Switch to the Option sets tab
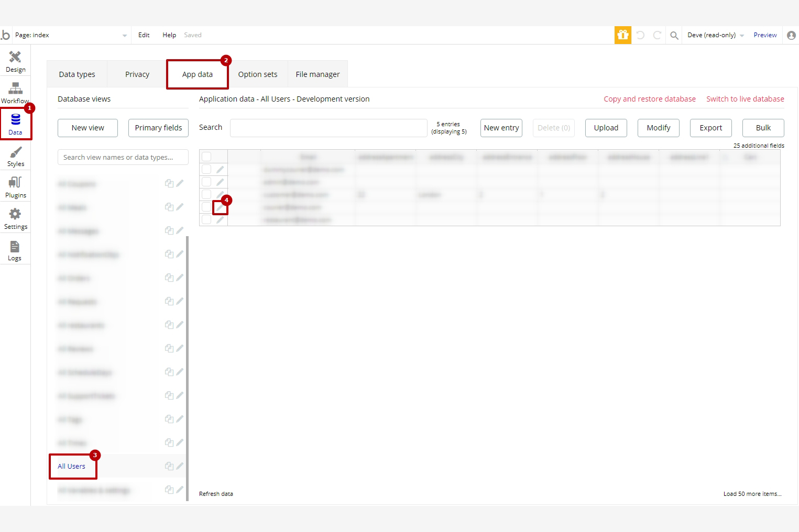799x532 pixels. (257, 74)
